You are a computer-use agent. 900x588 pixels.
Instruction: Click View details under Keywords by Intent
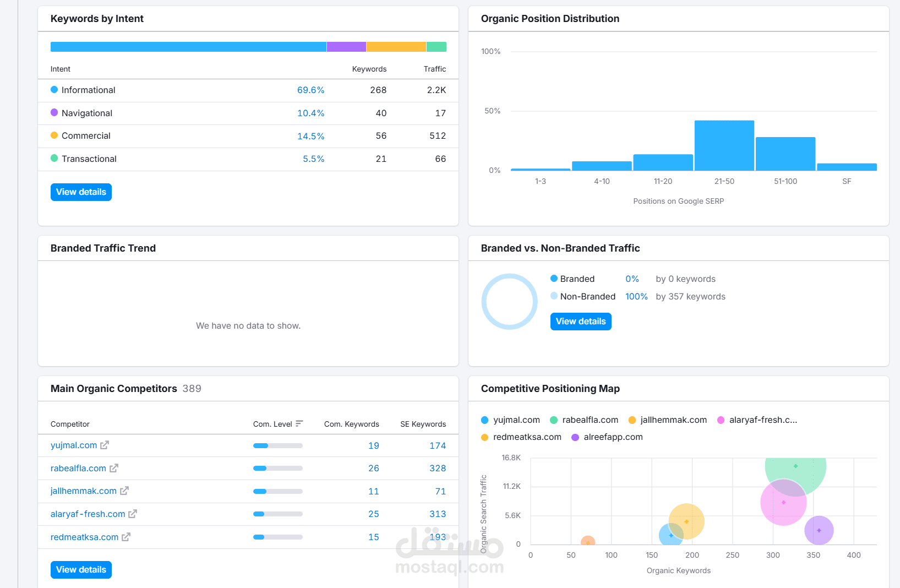tap(81, 192)
